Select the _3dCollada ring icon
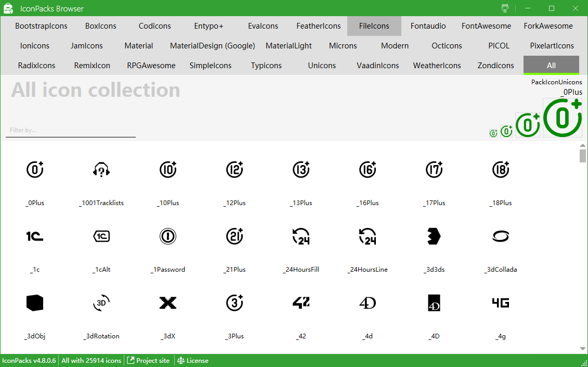This screenshot has width=588, height=367. pyautogui.click(x=501, y=236)
